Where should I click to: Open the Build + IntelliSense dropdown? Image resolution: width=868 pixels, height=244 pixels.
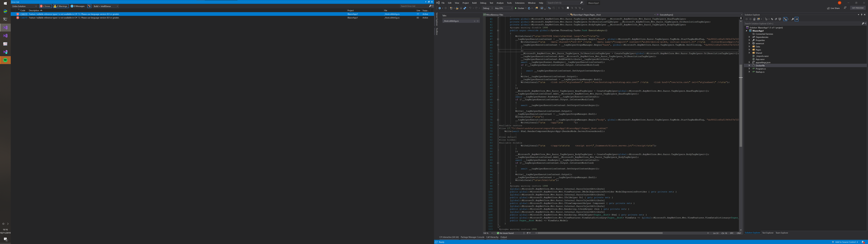tap(106, 6)
